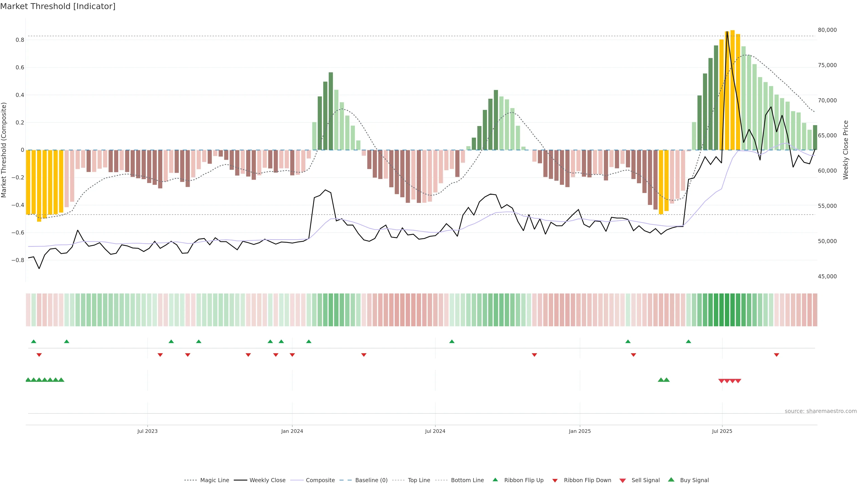Click the Sell Signal legend marker

click(x=623, y=481)
